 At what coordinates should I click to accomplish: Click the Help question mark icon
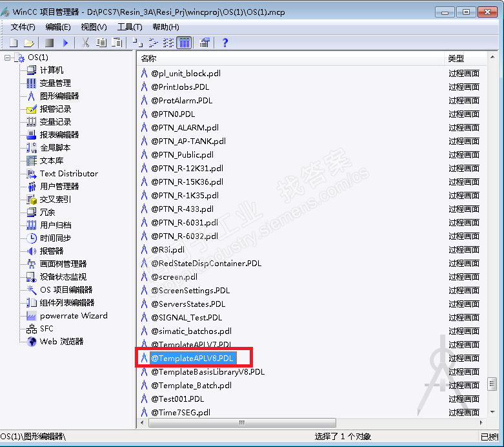click(225, 43)
